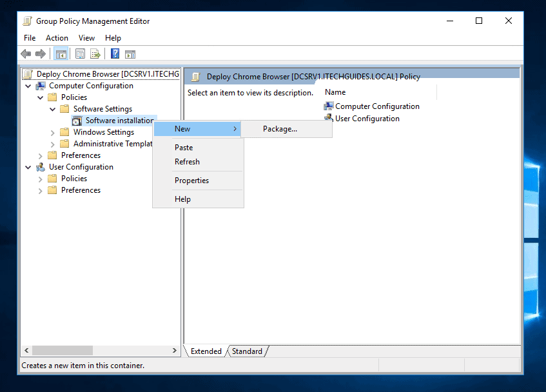Click the Deploy Chrome Browser root node icon
The height and width of the screenshot is (392, 546).
tap(28, 74)
